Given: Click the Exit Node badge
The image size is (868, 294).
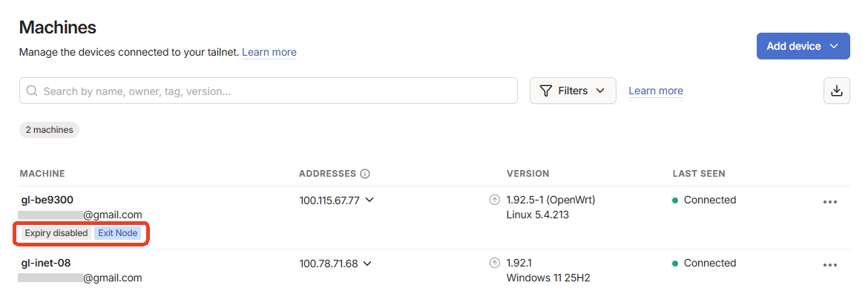Looking at the screenshot, I should [x=117, y=233].
